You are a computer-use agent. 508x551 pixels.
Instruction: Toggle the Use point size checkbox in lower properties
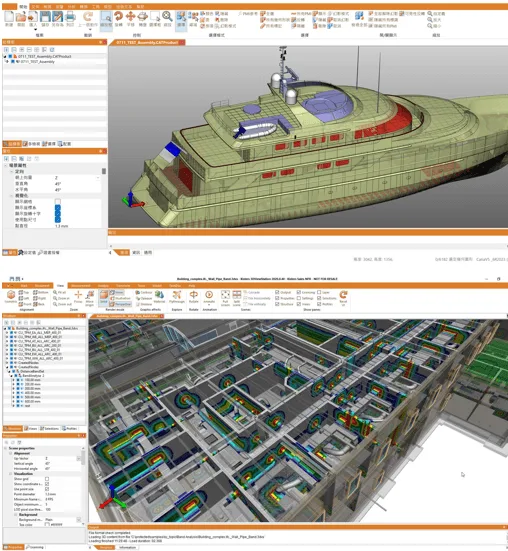click(x=47, y=489)
